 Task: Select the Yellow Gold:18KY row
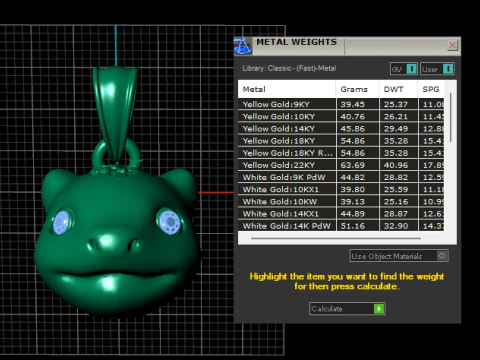pyautogui.click(x=341, y=141)
